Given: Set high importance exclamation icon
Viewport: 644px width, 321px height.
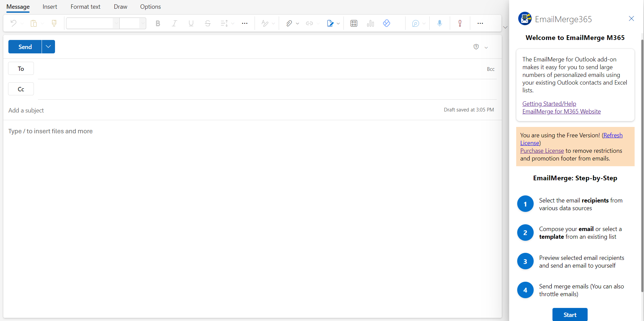Looking at the screenshot, I should click(460, 23).
